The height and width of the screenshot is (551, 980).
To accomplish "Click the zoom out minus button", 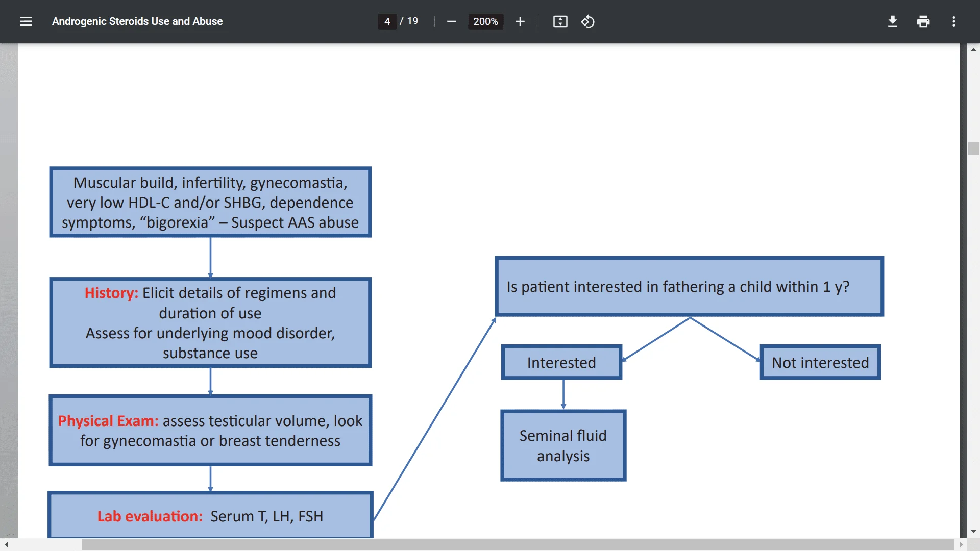I will pos(451,21).
